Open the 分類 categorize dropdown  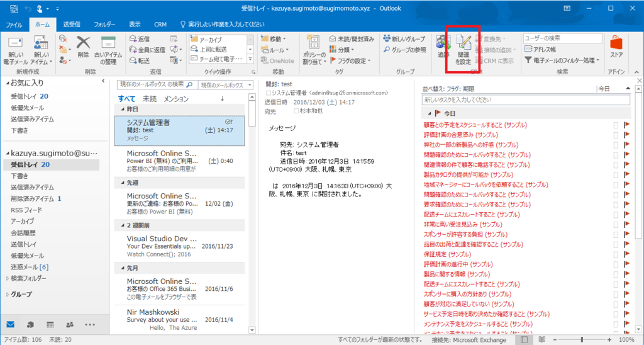pyautogui.click(x=341, y=50)
